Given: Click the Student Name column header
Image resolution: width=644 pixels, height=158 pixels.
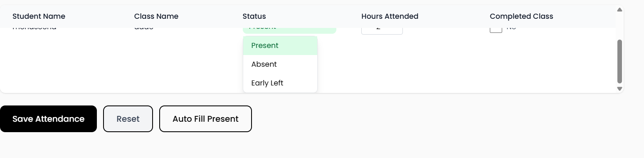Looking at the screenshot, I should point(39,16).
